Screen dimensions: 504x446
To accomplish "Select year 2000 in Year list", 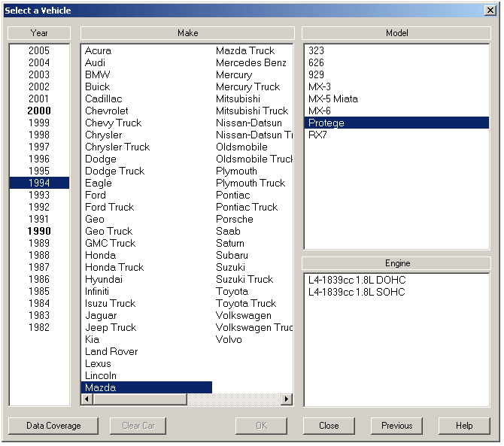I will point(39,111).
